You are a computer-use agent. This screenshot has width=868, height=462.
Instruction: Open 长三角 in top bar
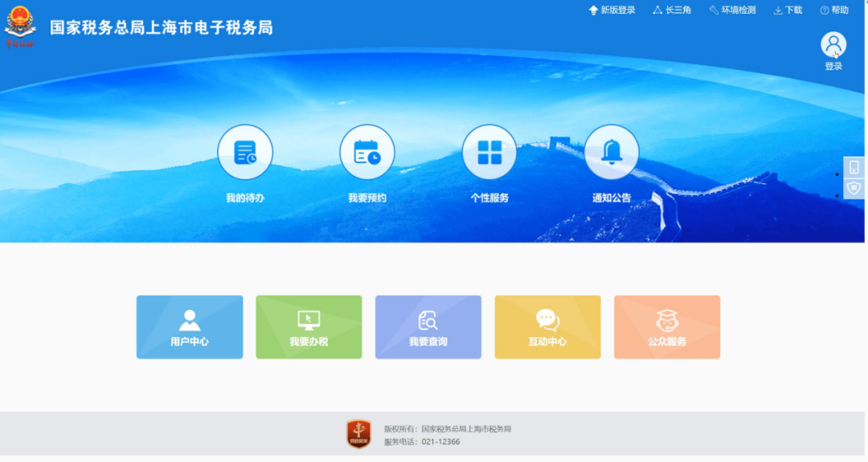coord(672,10)
